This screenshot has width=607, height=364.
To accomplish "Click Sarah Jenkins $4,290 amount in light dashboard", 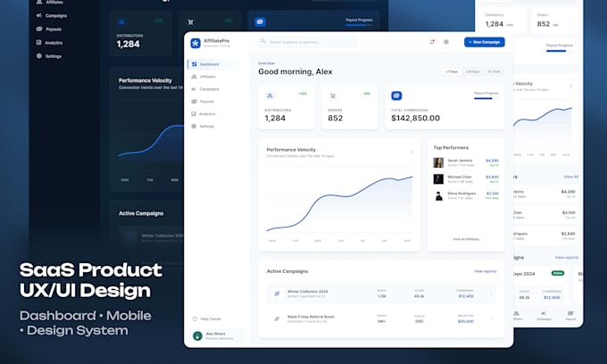I will 492,161.
